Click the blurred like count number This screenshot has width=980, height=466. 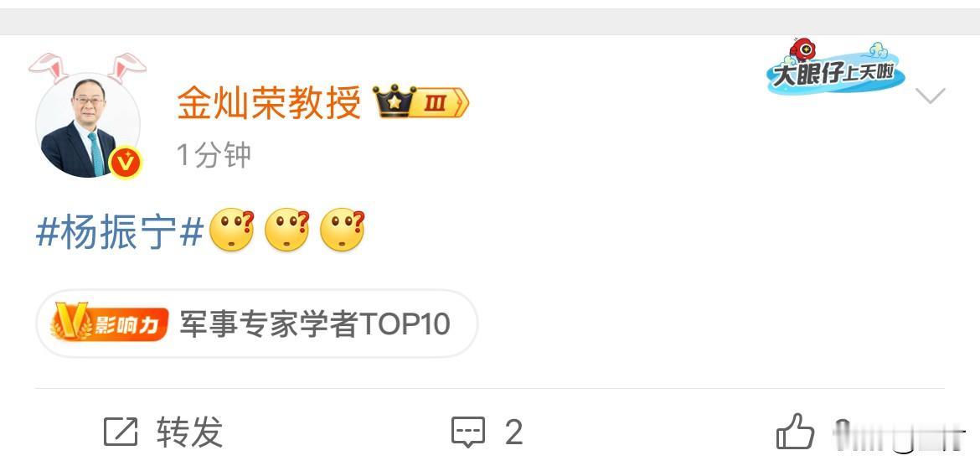pos(898,432)
